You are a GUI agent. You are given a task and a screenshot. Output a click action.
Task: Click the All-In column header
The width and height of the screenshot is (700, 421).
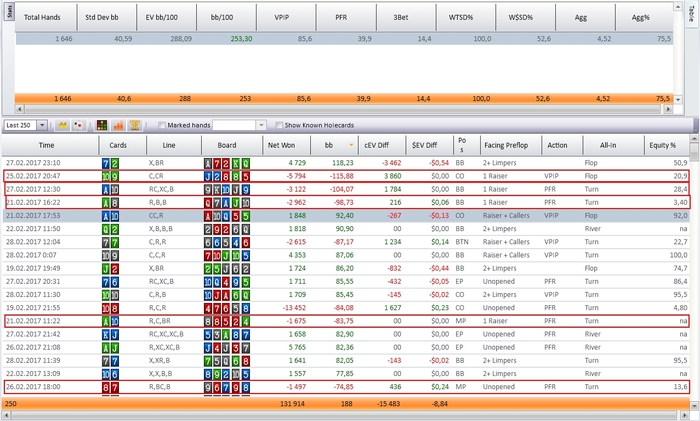click(x=613, y=145)
